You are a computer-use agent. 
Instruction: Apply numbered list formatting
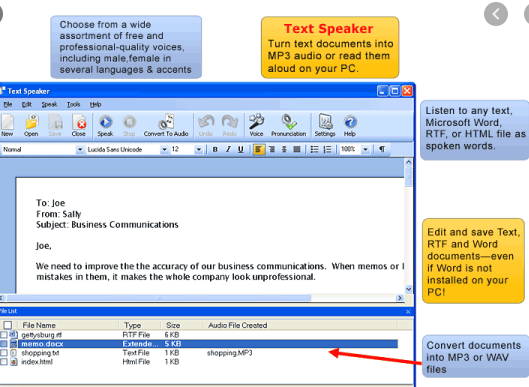[327, 149]
